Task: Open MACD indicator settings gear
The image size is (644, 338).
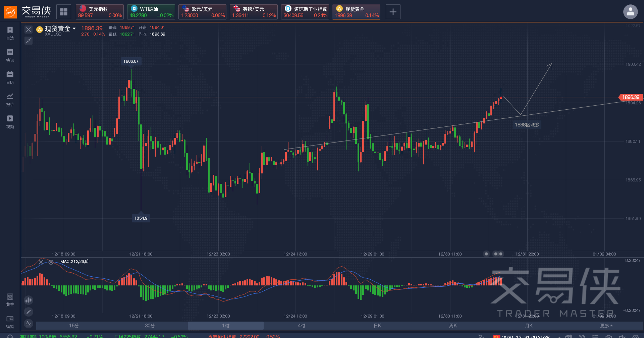Action: (51, 262)
